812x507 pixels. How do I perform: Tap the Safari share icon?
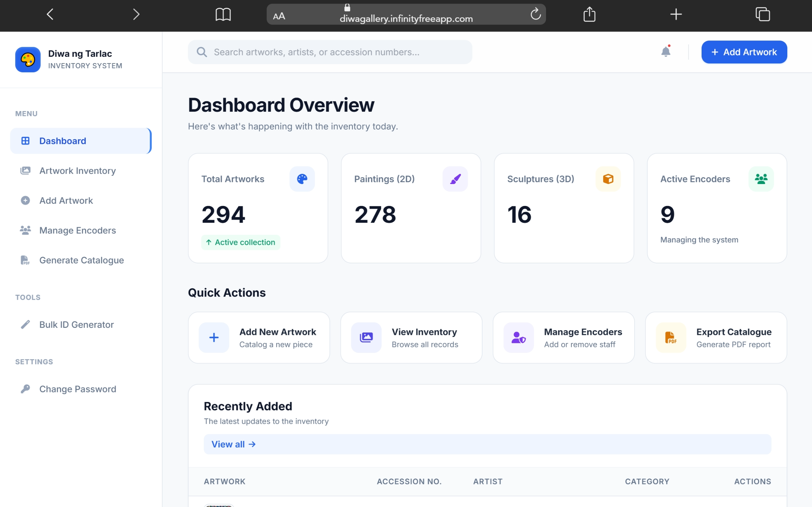coord(589,14)
